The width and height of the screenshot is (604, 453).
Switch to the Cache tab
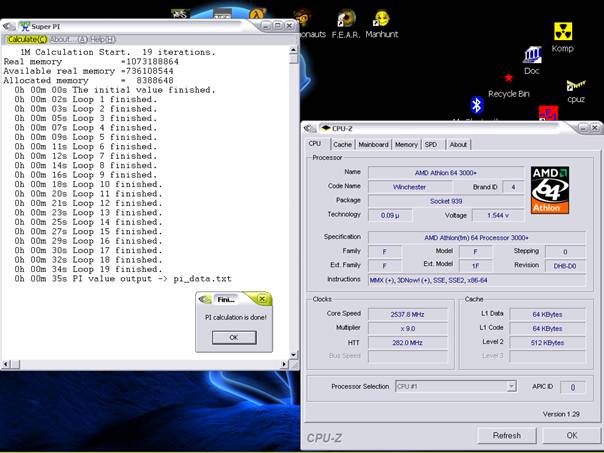pyautogui.click(x=342, y=145)
